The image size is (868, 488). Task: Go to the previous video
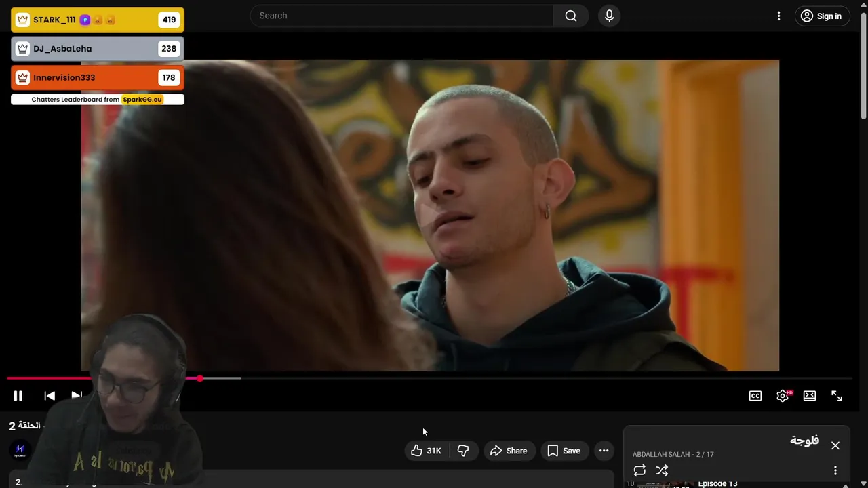tap(50, 396)
